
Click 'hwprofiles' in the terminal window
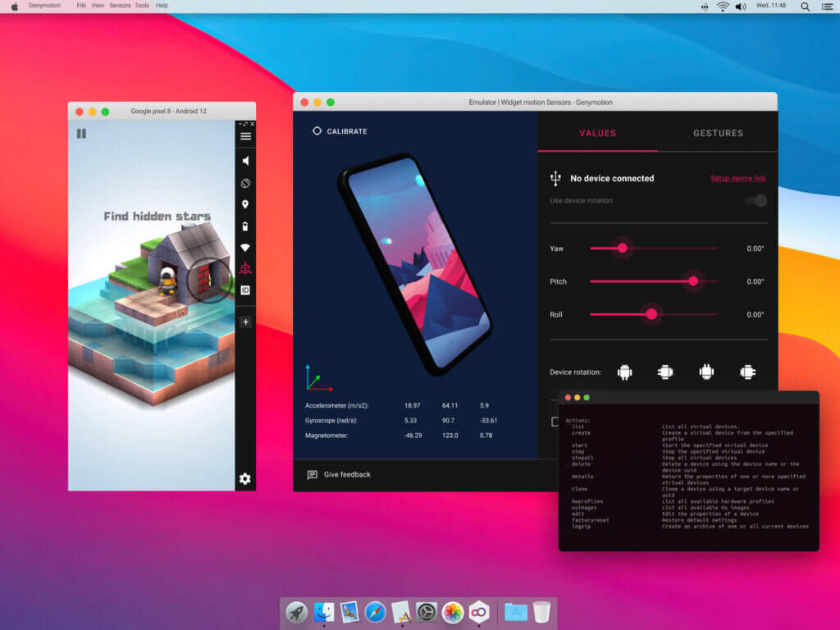[x=587, y=501]
